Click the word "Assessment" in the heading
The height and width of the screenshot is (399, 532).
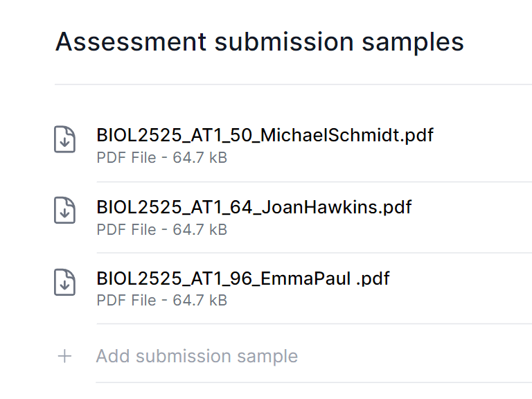(131, 42)
